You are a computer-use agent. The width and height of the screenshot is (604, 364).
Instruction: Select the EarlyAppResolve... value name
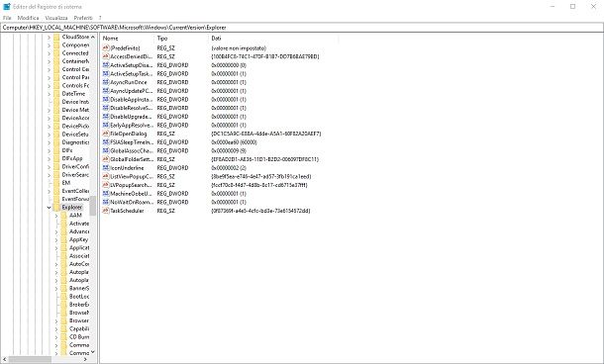click(x=132, y=125)
